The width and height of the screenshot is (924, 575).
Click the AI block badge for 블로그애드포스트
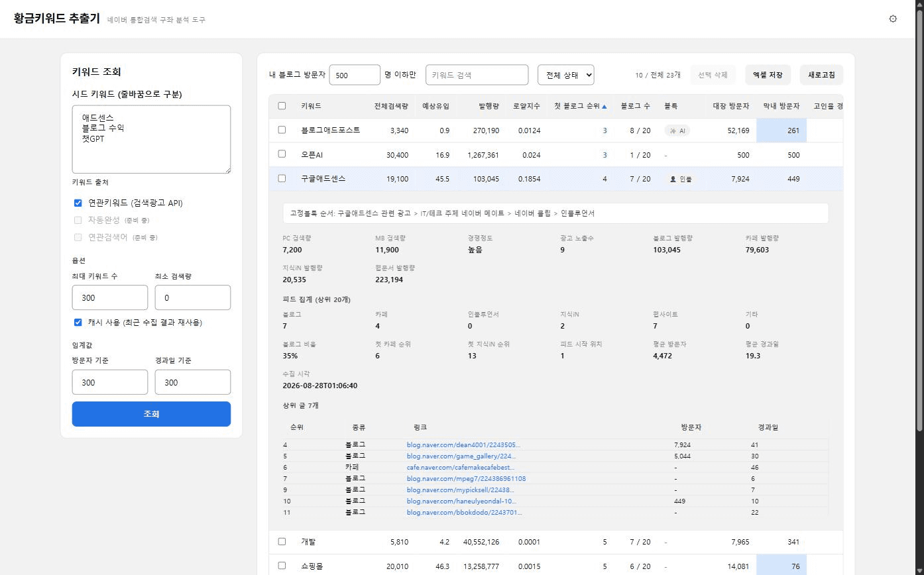click(x=677, y=131)
